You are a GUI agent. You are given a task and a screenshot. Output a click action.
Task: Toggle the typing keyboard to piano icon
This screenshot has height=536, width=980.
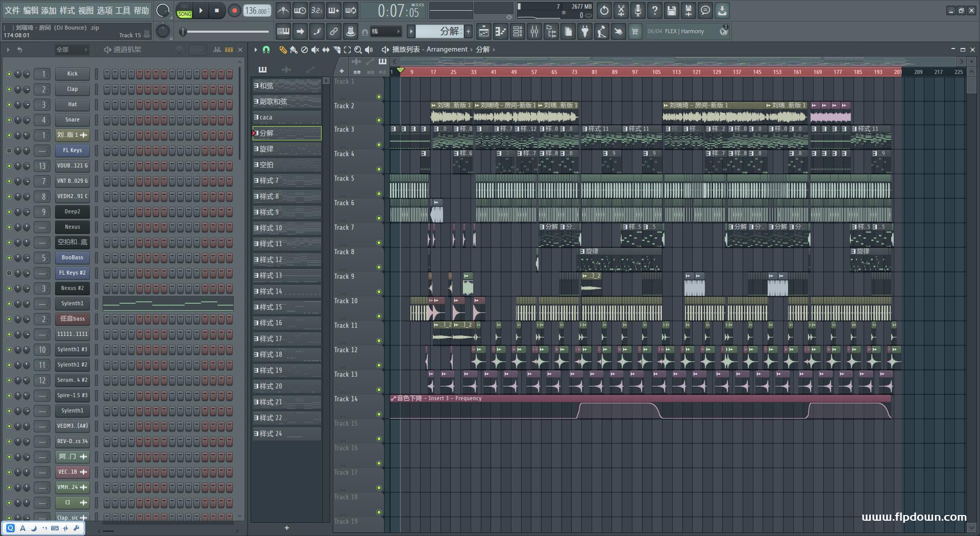tap(283, 32)
